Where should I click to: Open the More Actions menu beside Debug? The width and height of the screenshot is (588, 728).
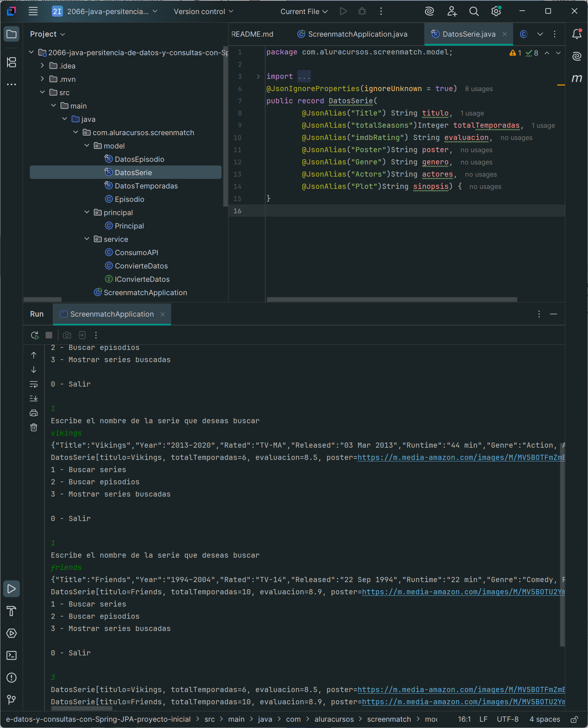381,11
